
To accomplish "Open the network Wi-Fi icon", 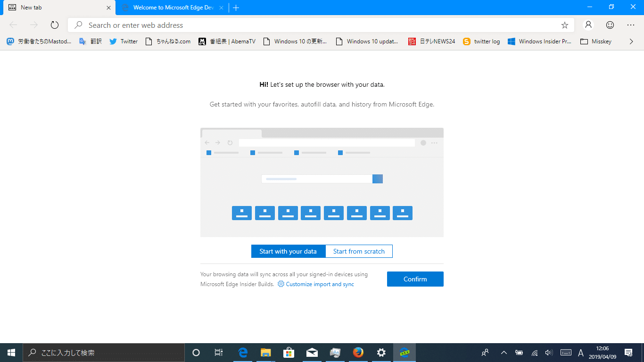I will coord(535,353).
